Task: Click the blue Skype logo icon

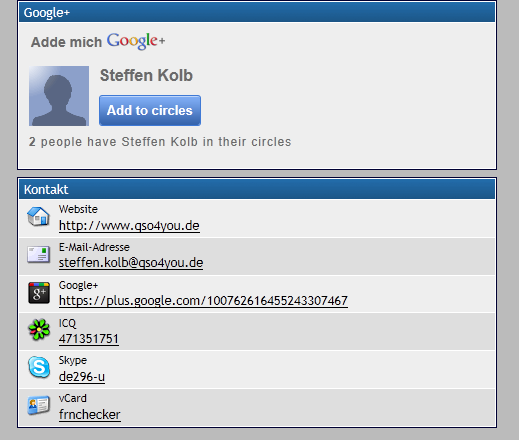Action: 39,367
